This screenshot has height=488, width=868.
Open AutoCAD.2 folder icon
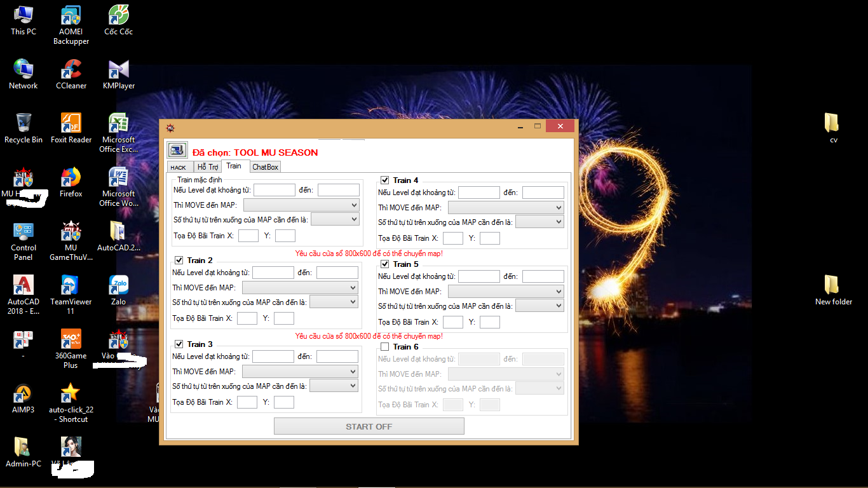coord(118,237)
